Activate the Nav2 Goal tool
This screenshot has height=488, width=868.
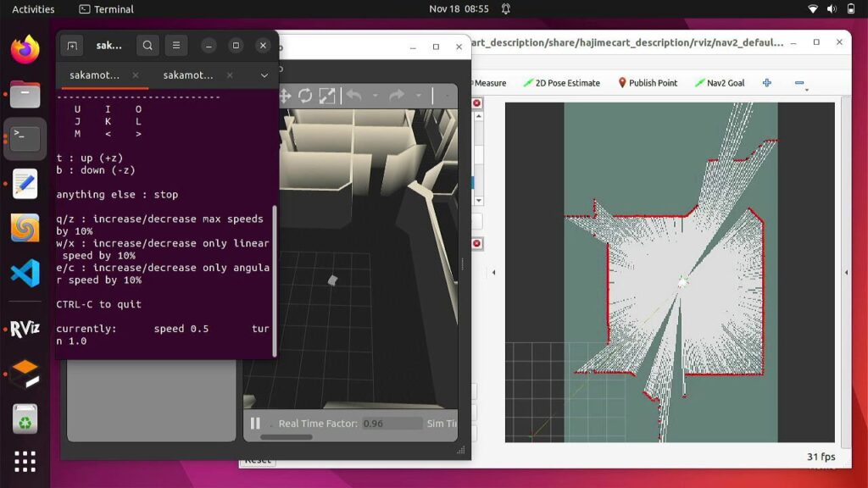click(x=720, y=83)
